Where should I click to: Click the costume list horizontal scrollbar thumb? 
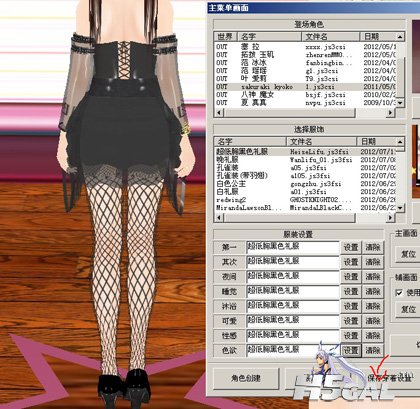coord(289,218)
